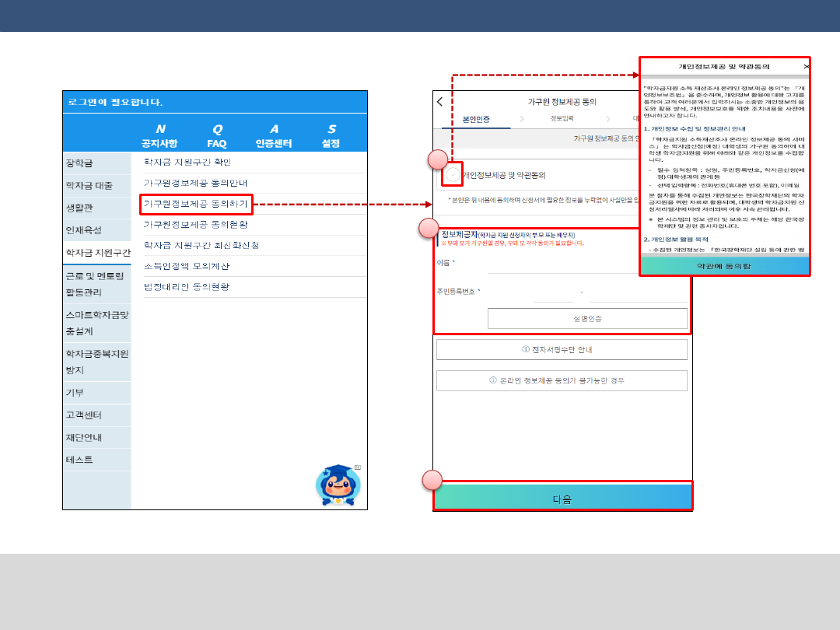Switch to 본인인증 step tab
The height and width of the screenshot is (630, 840).
coord(476,120)
